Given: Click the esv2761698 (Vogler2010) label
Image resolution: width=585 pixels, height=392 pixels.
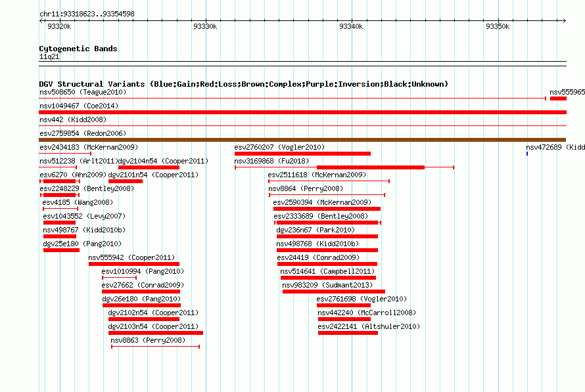Looking at the screenshot, I should tap(362, 299).
